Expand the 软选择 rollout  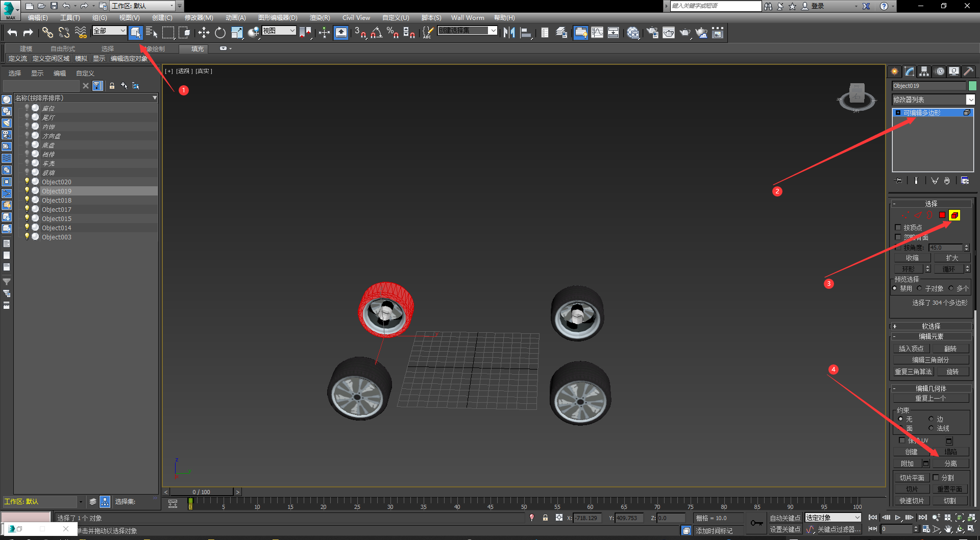(931, 326)
